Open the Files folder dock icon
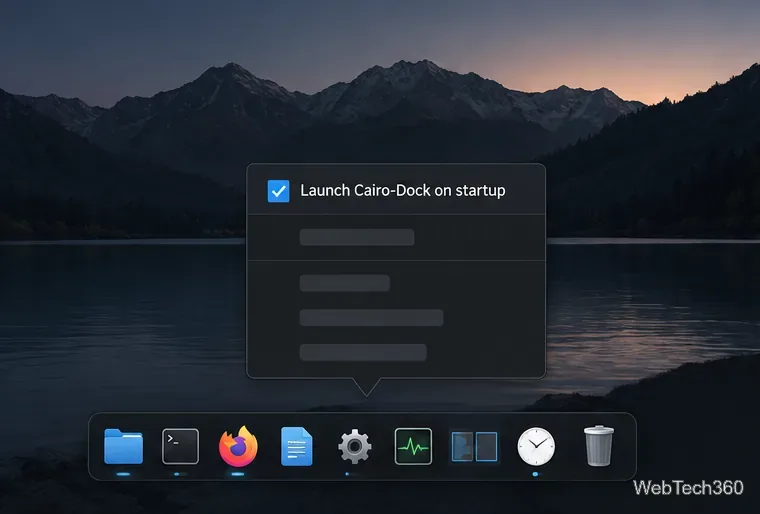Image resolution: width=760 pixels, height=514 pixels. (123, 446)
